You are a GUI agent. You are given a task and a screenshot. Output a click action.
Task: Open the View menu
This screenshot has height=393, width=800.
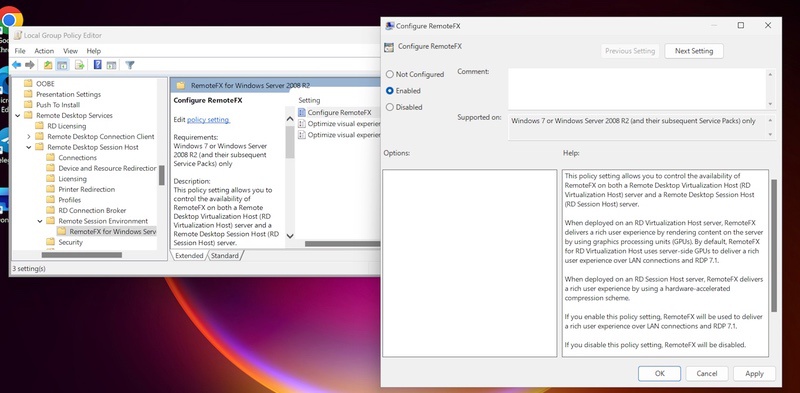tap(70, 51)
